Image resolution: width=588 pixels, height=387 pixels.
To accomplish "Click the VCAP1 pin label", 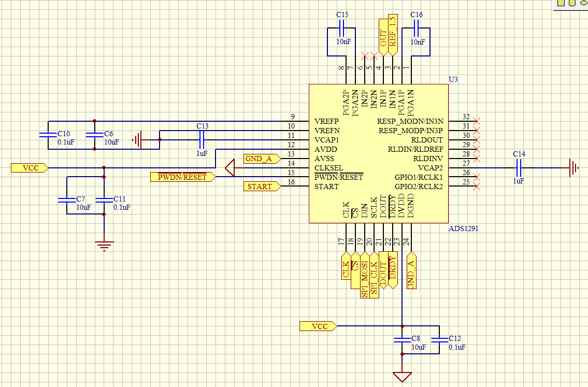I will [x=326, y=140].
